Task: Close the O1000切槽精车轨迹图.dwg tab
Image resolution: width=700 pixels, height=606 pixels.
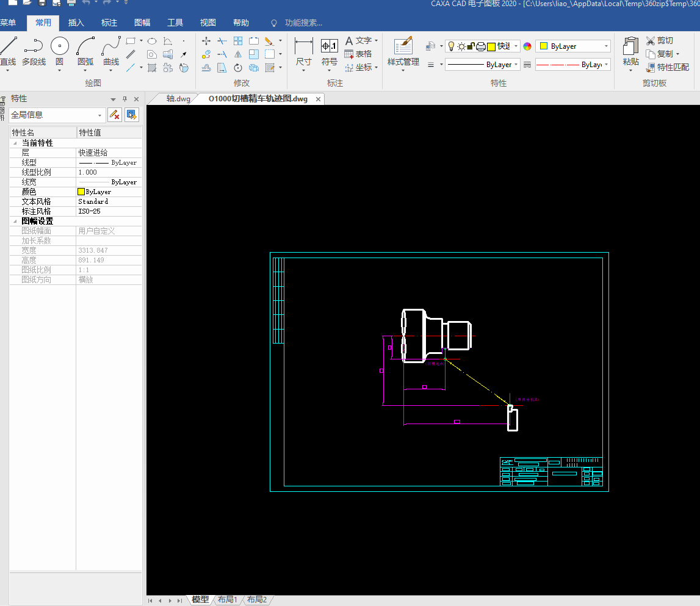Action: point(319,99)
